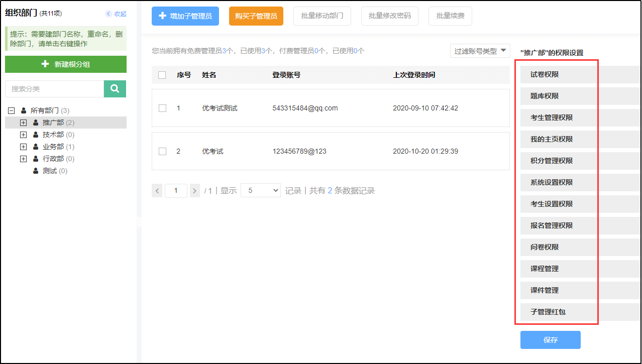Expand the 行政部 tree node
The height and width of the screenshot is (364, 642).
point(23,159)
